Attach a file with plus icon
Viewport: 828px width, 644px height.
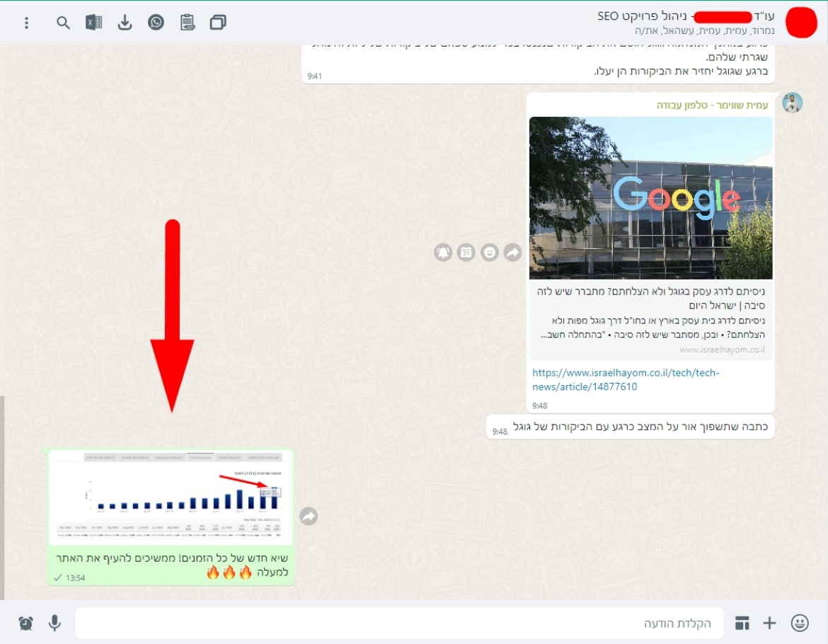769,623
